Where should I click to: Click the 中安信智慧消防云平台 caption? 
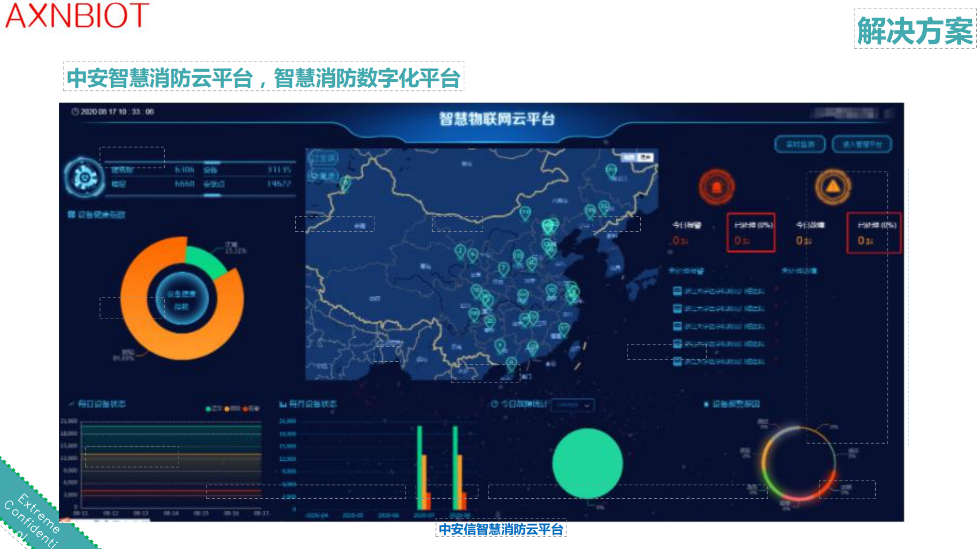(x=501, y=529)
